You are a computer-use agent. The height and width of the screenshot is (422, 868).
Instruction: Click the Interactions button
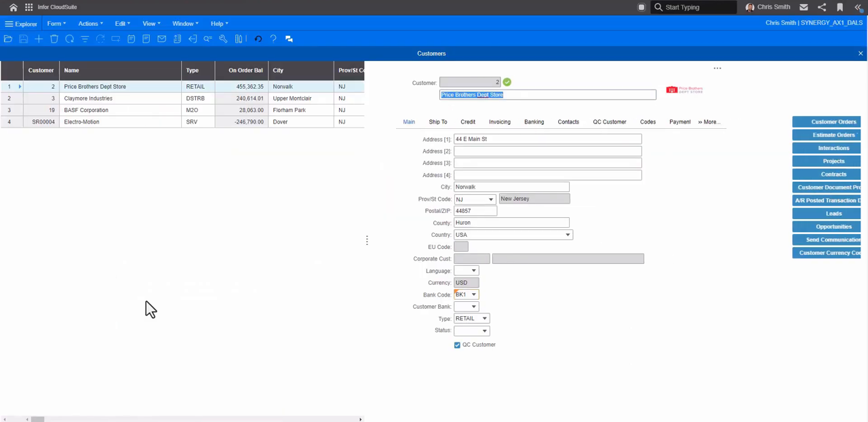tap(827, 148)
